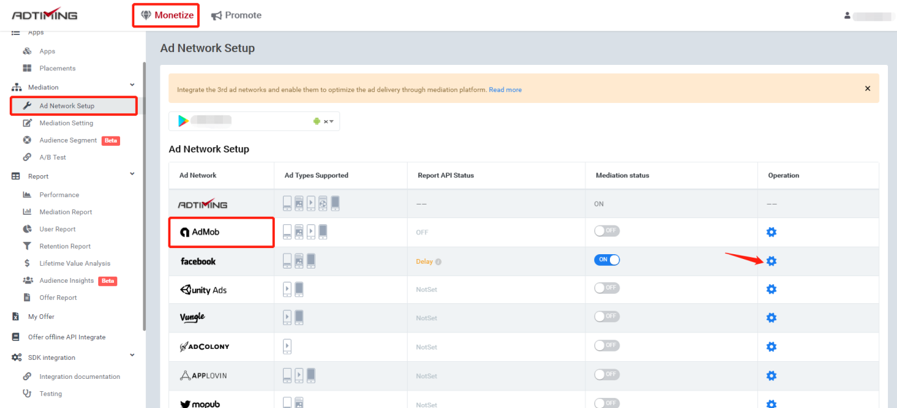The width and height of the screenshot is (897, 408).
Task: Click the Mediation status column header
Action: point(622,176)
